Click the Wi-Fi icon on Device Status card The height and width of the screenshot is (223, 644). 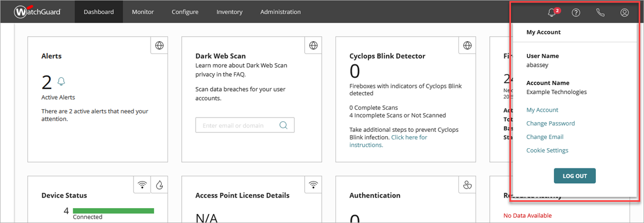point(142,185)
